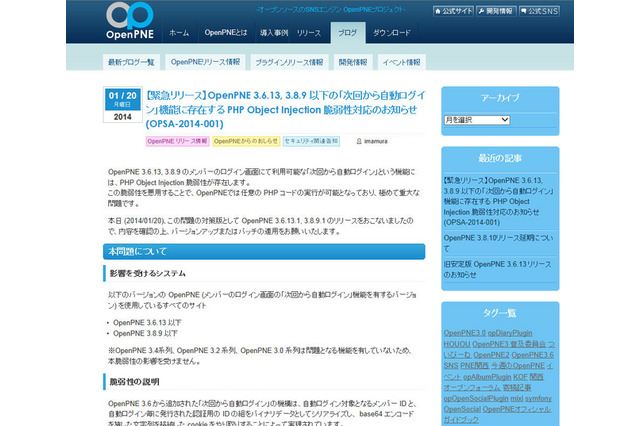Click the yellow OpenPNEからのおしらせ category tag
The width and height of the screenshot is (640, 426).
246,141
